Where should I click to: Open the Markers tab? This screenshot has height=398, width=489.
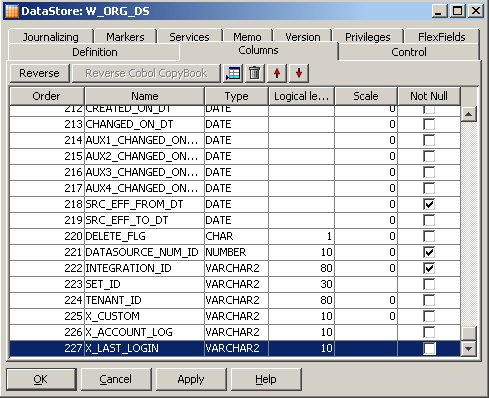(125, 37)
